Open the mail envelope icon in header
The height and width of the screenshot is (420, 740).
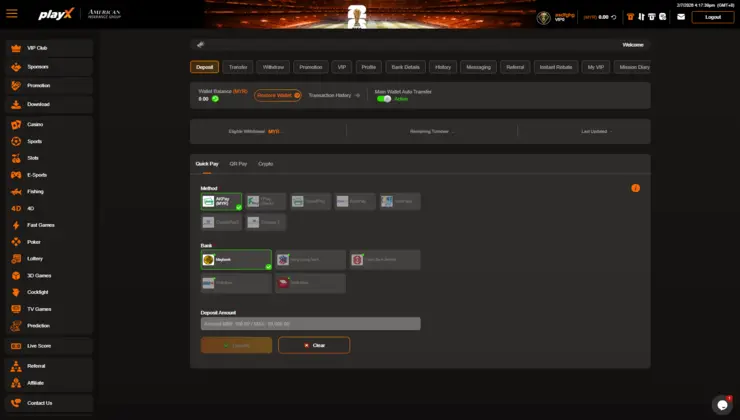coord(681,17)
